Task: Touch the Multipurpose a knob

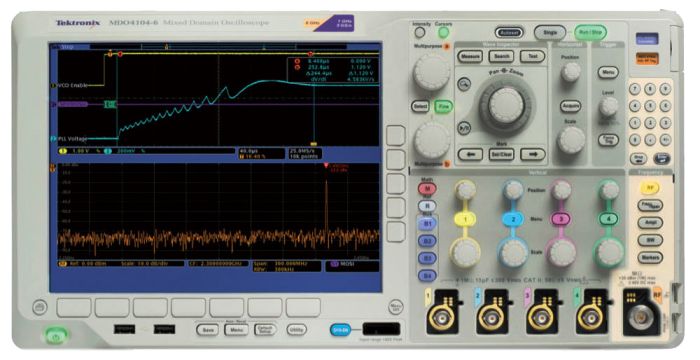Action: (432, 73)
